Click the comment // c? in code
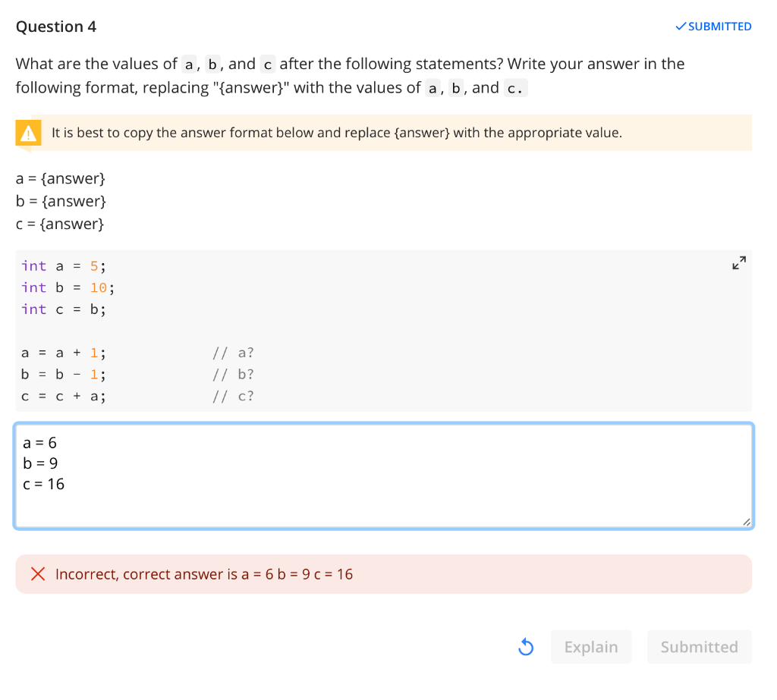Image resolution: width=777 pixels, height=700 pixels. tap(232, 395)
